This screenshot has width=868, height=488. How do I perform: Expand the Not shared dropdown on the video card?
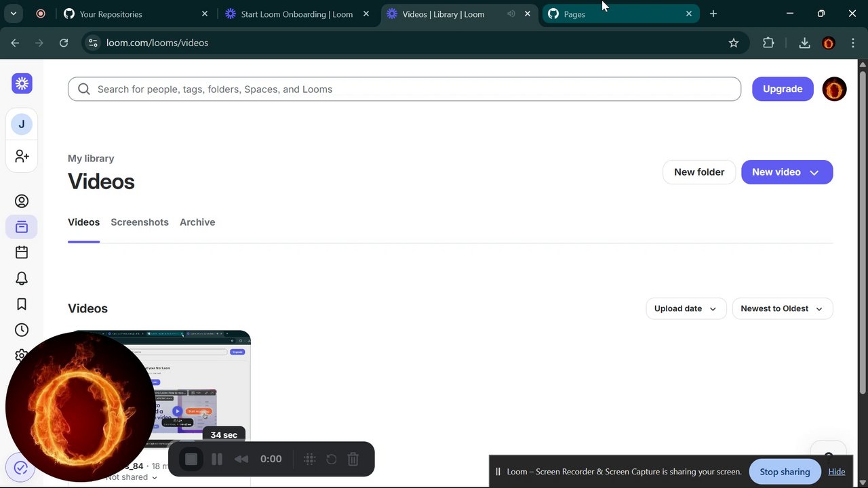132,477
